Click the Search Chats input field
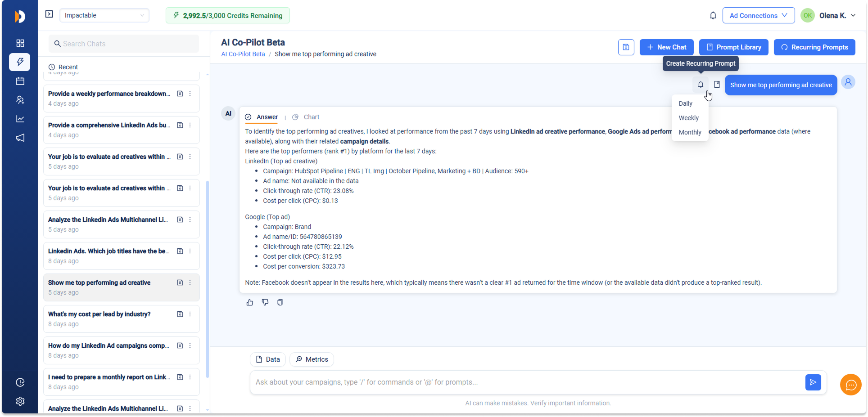868x417 pixels. point(124,44)
